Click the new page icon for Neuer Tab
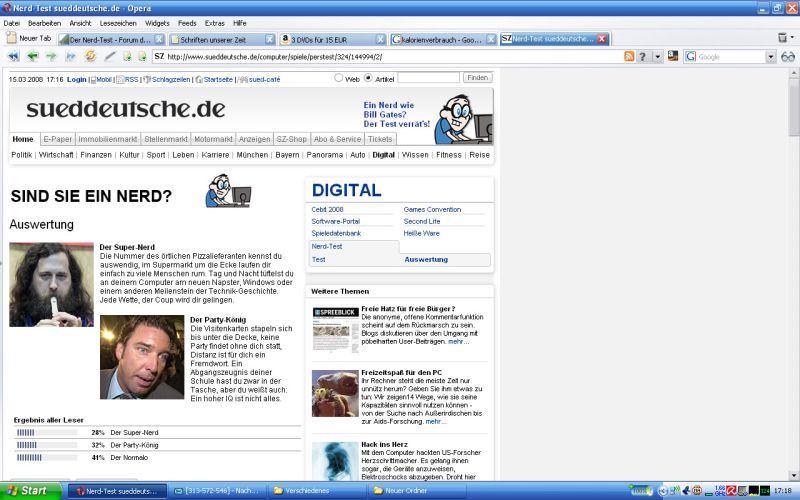 12,38
